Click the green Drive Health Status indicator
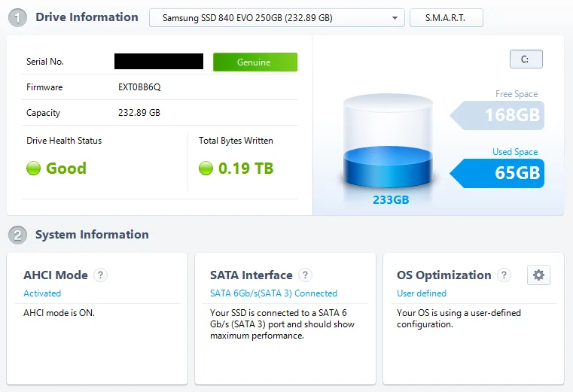Screen dimensions: 573x392 [33, 169]
